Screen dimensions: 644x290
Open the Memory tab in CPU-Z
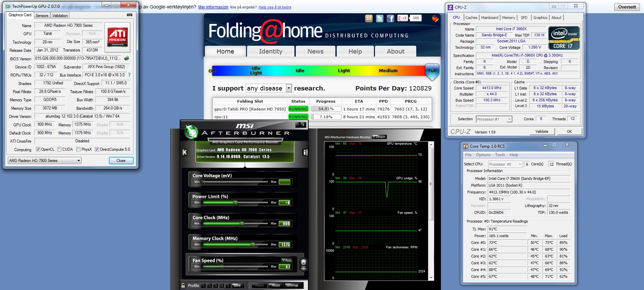(x=509, y=18)
